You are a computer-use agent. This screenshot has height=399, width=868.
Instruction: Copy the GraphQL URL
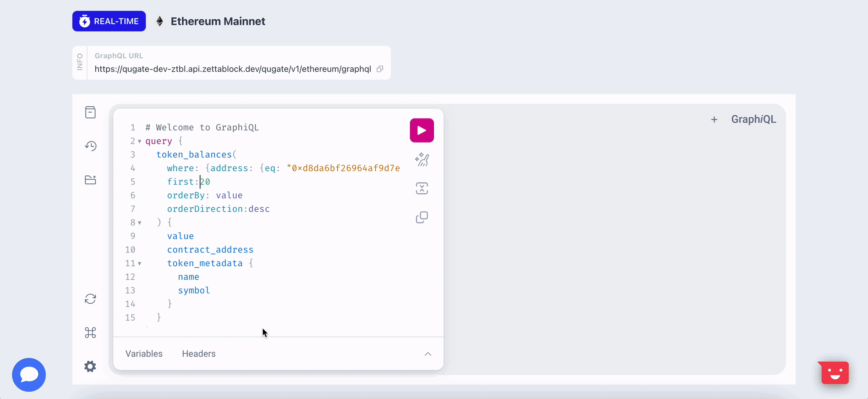(x=380, y=69)
